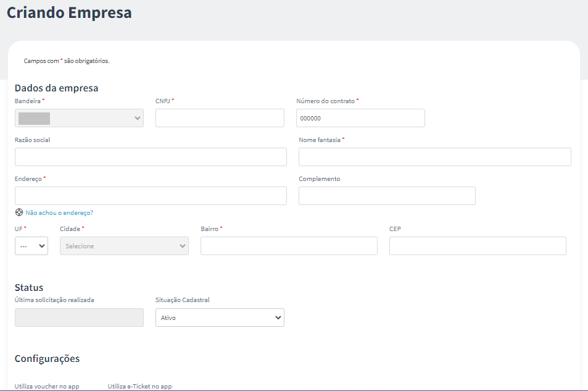Click the lifebuoy help icon near address

[19, 212]
